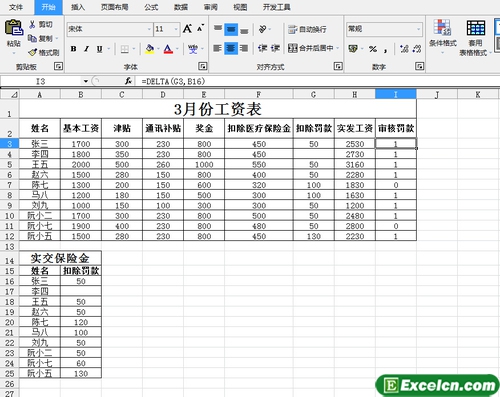Screen dimensions: 500x397
Task: Open alignment group dialog launcher
Action: [338, 66]
